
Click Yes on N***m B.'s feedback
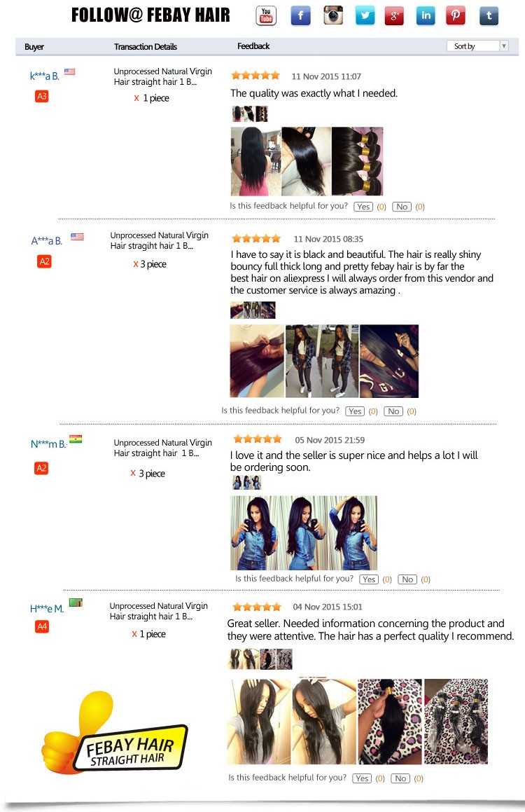click(x=370, y=579)
